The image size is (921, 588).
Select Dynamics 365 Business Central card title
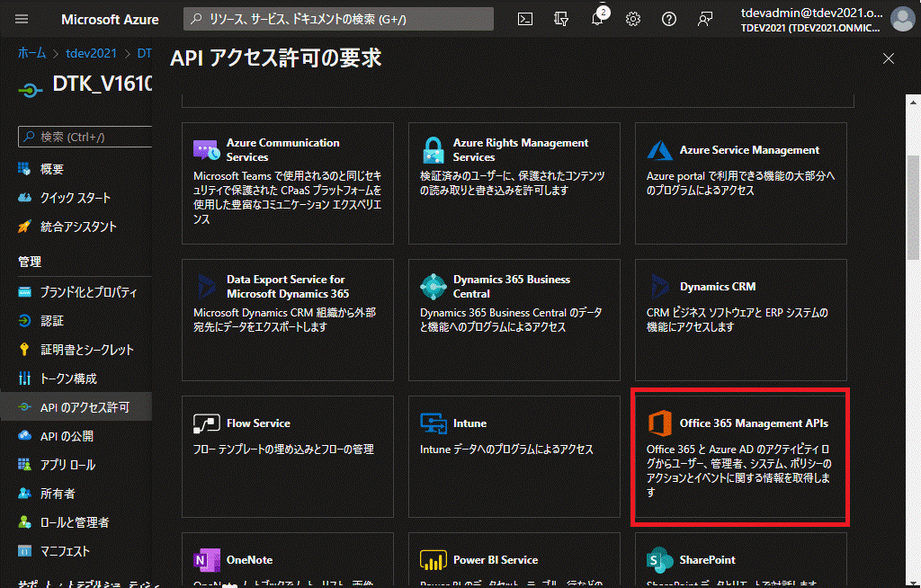coord(511,287)
